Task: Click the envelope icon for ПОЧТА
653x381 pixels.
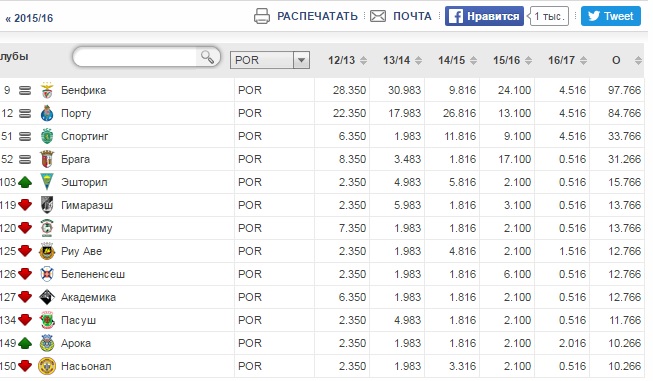Action: tap(378, 16)
